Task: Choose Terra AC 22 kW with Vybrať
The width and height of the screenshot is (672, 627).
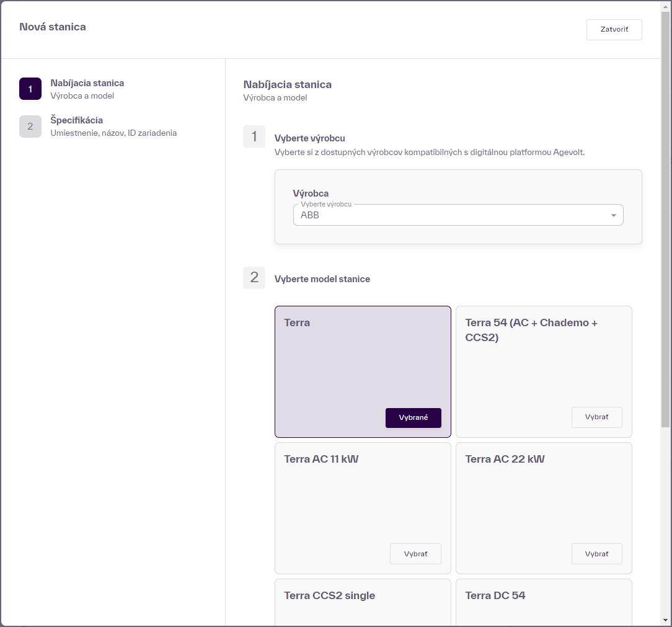Action: (596, 554)
